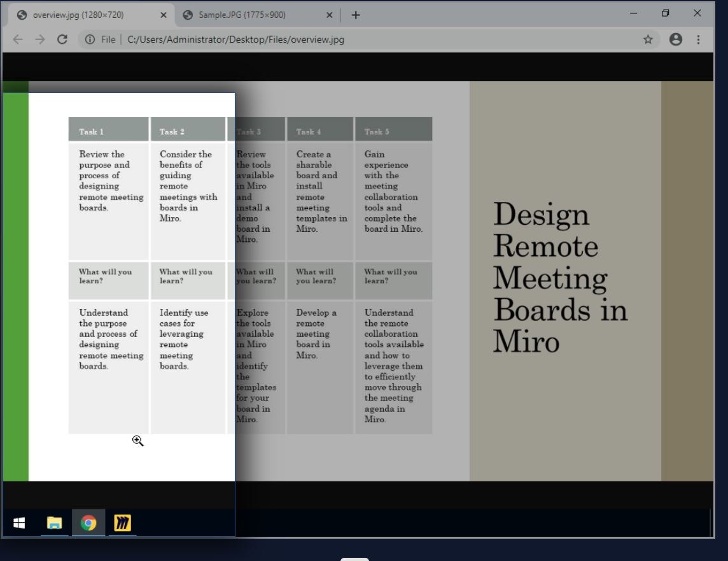Restore down the Chrome window
Image resolution: width=728 pixels, height=561 pixels.
[666, 13]
